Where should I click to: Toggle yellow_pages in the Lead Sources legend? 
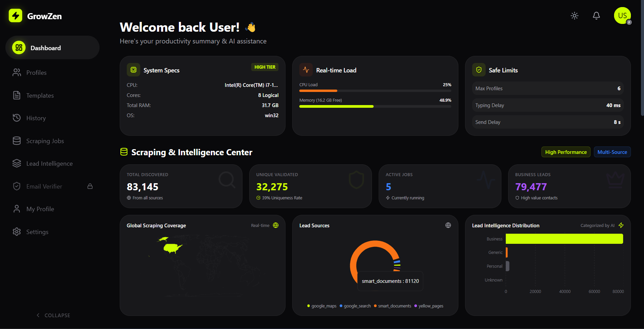tap(429, 306)
